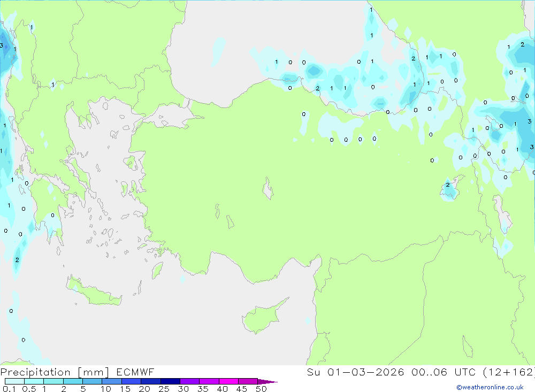Click the island of Cyprus on map
Screen dimensions: 535x392
[x=262, y=318]
